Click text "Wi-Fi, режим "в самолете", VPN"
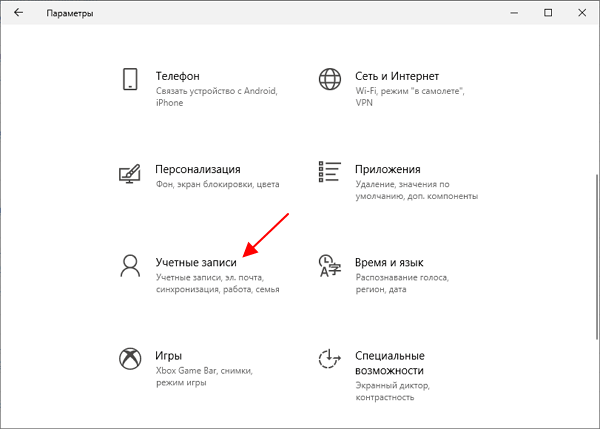This screenshot has height=429, width=600. pos(410,97)
